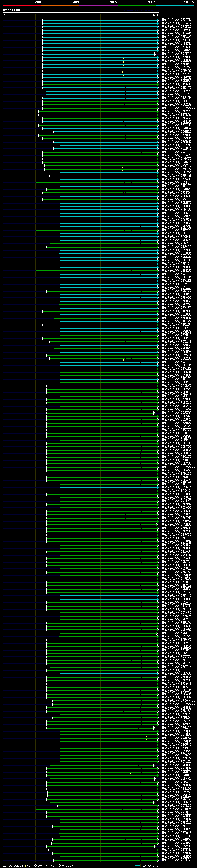
Task: Select the label UniRef100_P43156
Action: 176,98
